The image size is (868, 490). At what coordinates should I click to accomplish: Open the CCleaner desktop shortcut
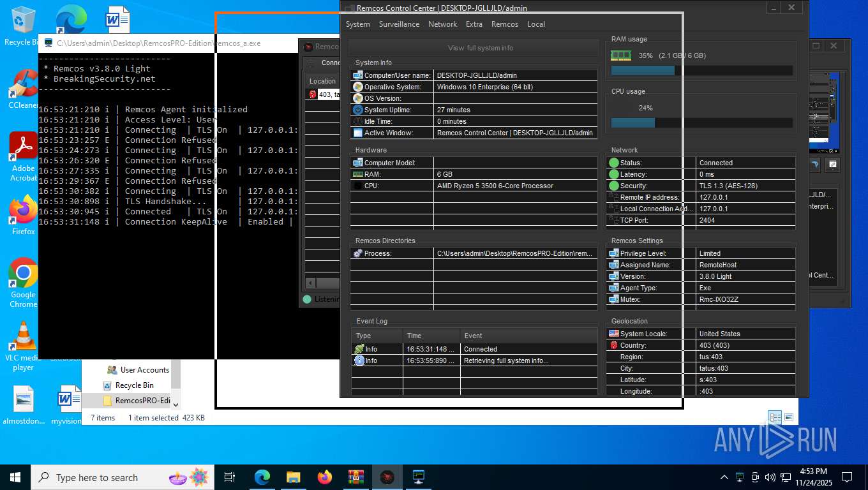24,89
